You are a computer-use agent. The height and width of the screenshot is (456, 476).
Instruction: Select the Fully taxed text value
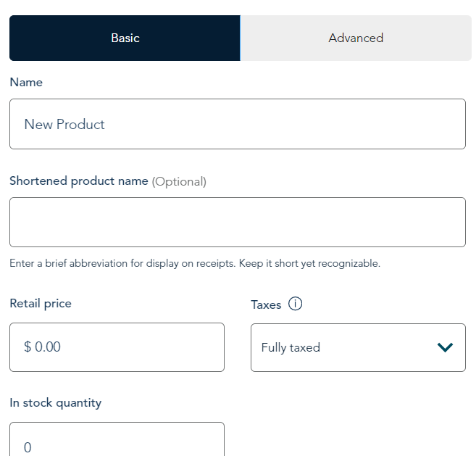pos(291,347)
